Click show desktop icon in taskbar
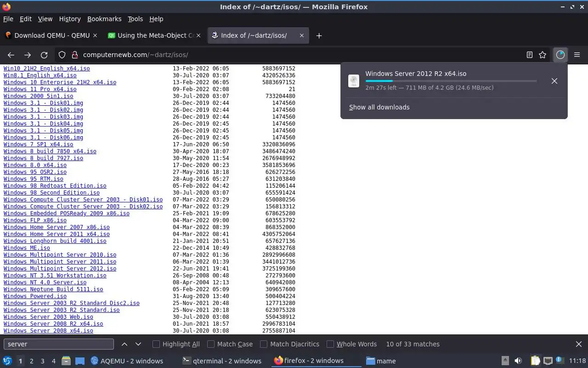 [80, 361]
